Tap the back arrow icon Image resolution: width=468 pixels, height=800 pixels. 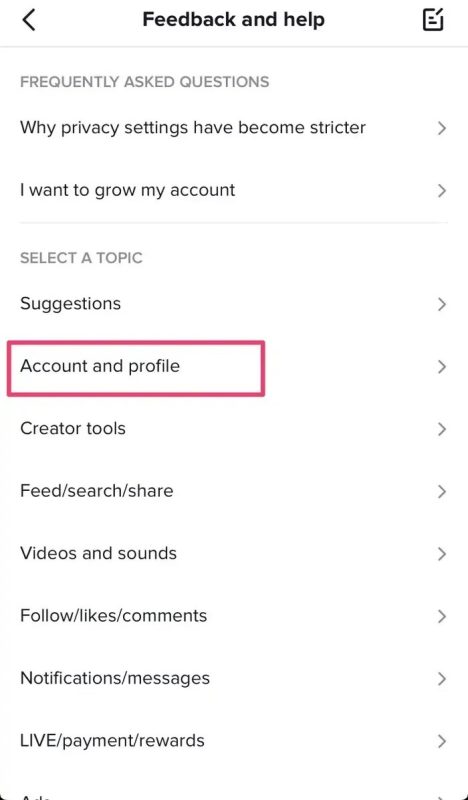point(29,20)
